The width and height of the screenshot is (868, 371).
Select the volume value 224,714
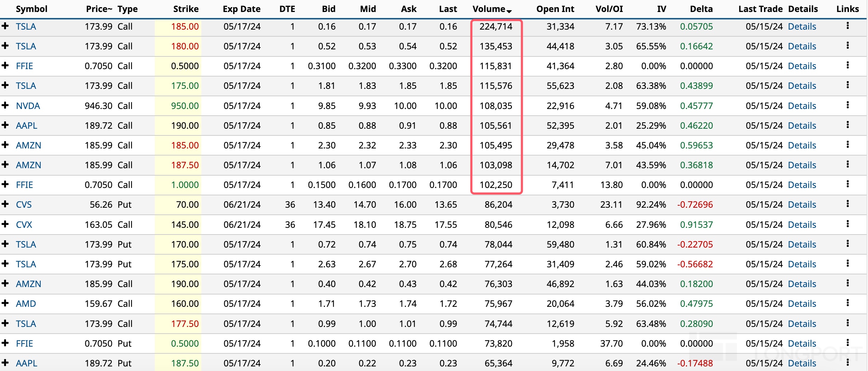(x=496, y=26)
